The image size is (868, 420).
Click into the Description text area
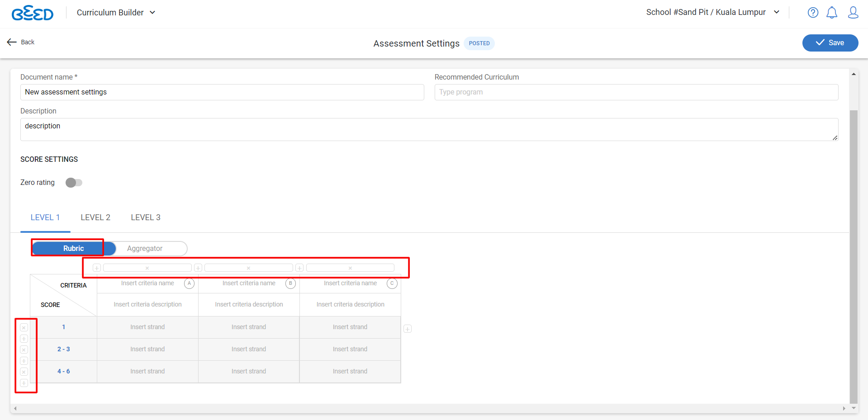click(x=429, y=130)
